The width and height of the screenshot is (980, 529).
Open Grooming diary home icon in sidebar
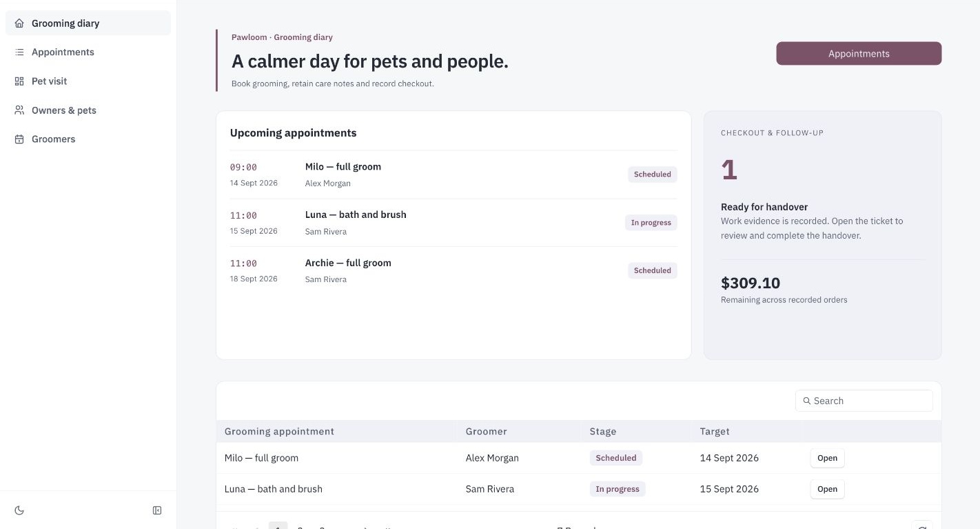(19, 23)
